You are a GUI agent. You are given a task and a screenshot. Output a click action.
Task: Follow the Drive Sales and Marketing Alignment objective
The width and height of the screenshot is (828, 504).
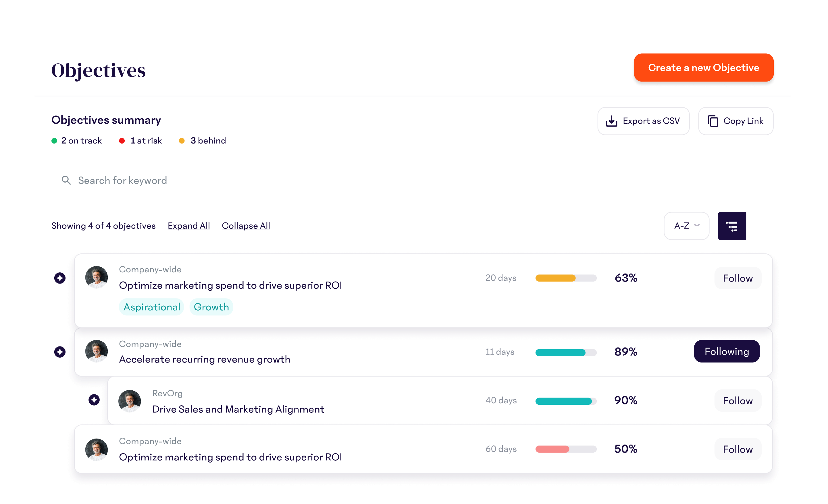[737, 401]
